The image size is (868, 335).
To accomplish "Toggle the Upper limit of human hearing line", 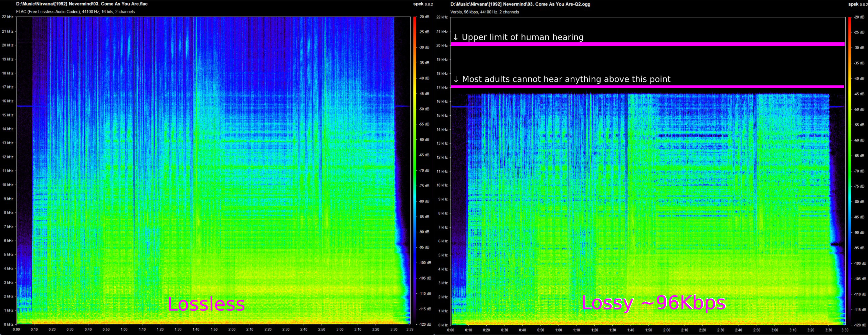I will 654,44.
